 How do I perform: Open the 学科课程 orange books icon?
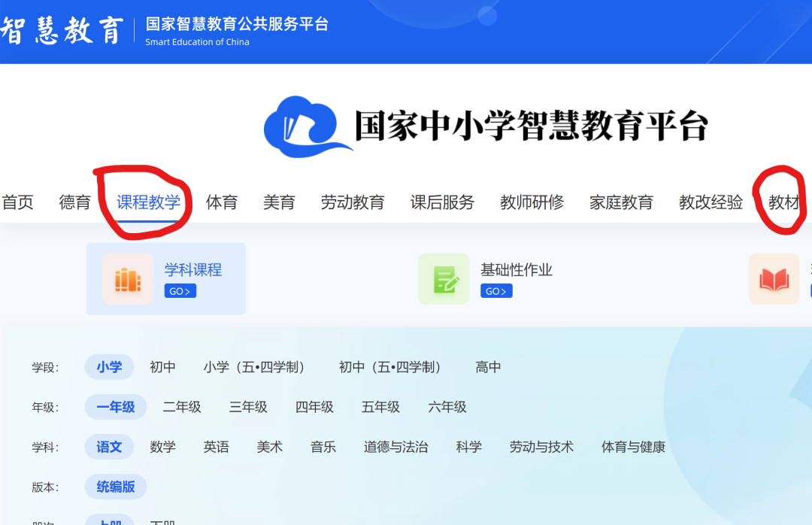pos(128,279)
